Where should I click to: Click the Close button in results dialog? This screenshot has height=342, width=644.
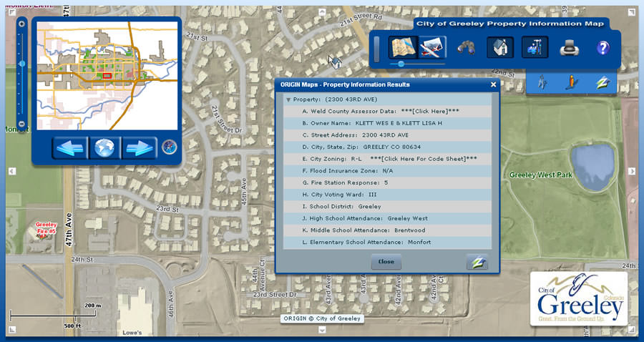pyautogui.click(x=386, y=262)
